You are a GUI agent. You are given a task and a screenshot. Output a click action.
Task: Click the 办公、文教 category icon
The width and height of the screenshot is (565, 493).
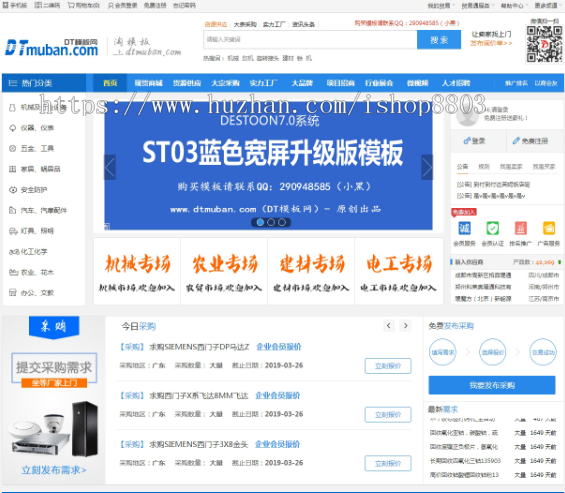point(13,293)
